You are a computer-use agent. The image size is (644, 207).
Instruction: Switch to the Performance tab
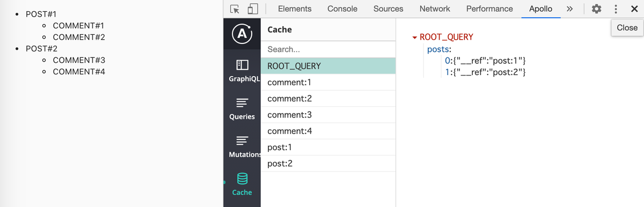point(489,9)
